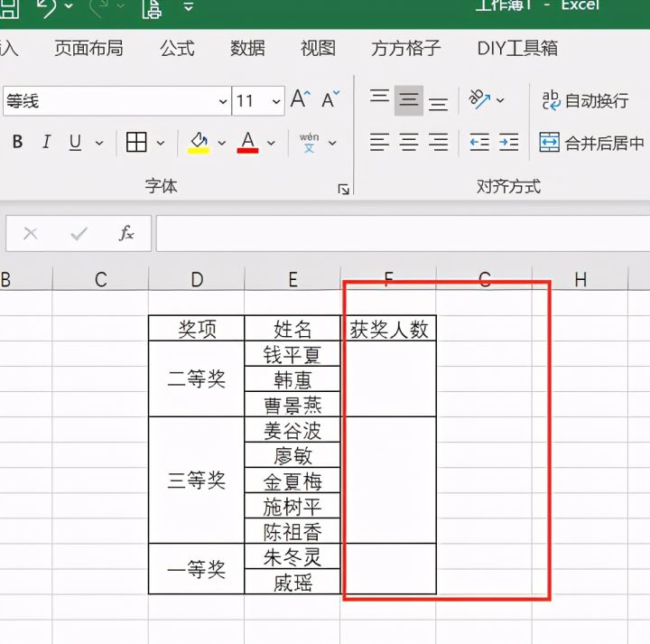Select the cell 姜谷波
This screenshot has height=644, width=650.
click(x=292, y=430)
